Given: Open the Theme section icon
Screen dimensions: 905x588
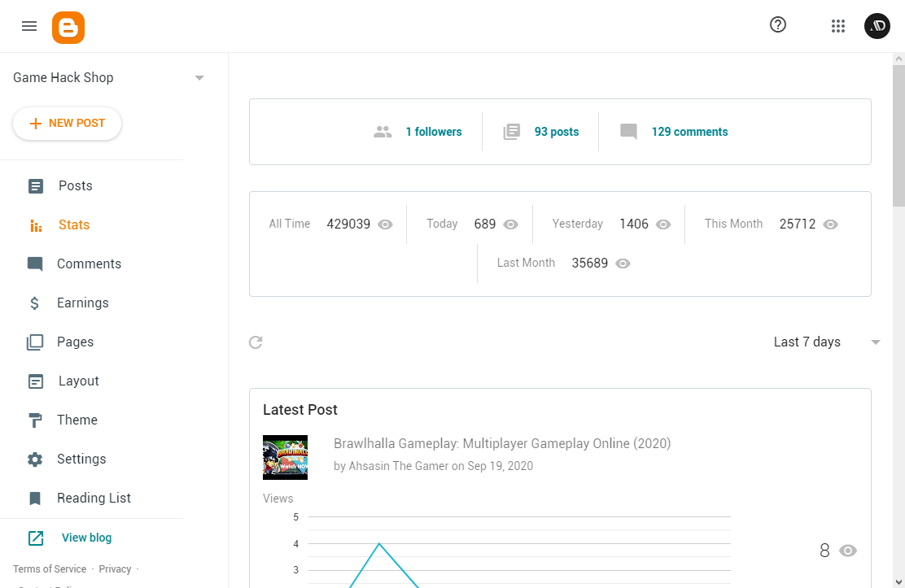Looking at the screenshot, I should click(35, 420).
